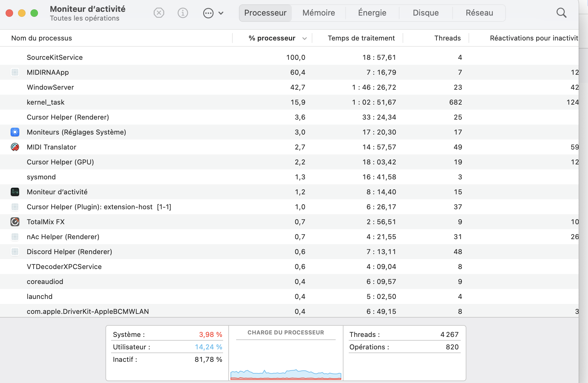Screen dimensions: 588x383
Task: Click the TotalMix FX app icon
Action: (x=15, y=222)
